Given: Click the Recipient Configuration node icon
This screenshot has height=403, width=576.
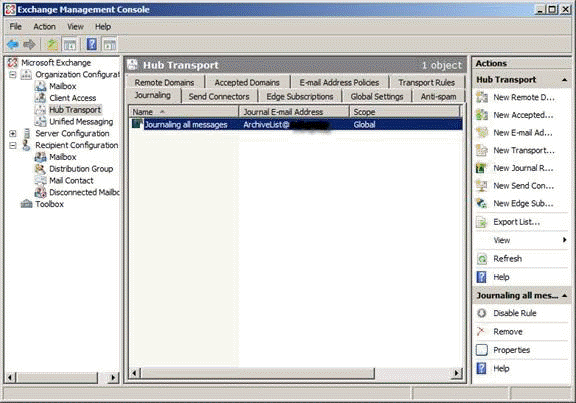Looking at the screenshot, I should [26, 145].
